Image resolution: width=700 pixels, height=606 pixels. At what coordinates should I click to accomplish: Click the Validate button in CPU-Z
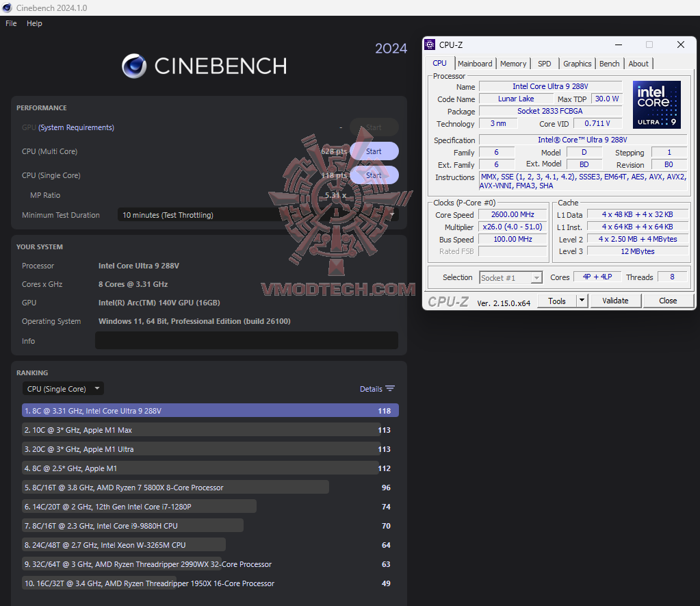(615, 301)
